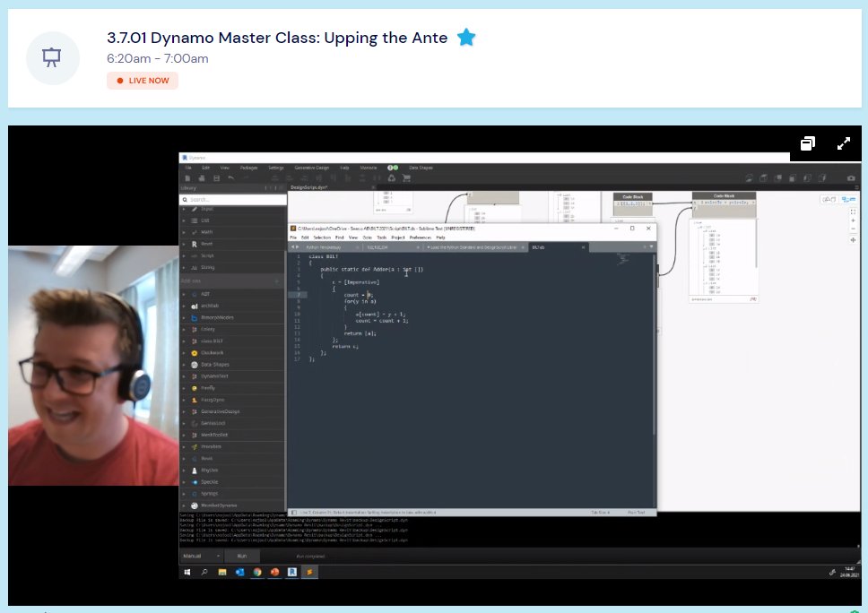Click the FuzzyDyno package icon

tap(195, 400)
